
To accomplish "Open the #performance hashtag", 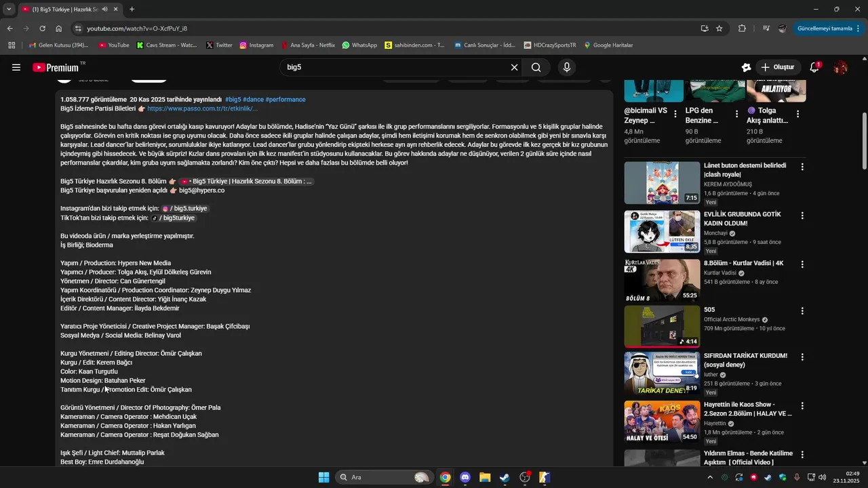I will [285, 100].
